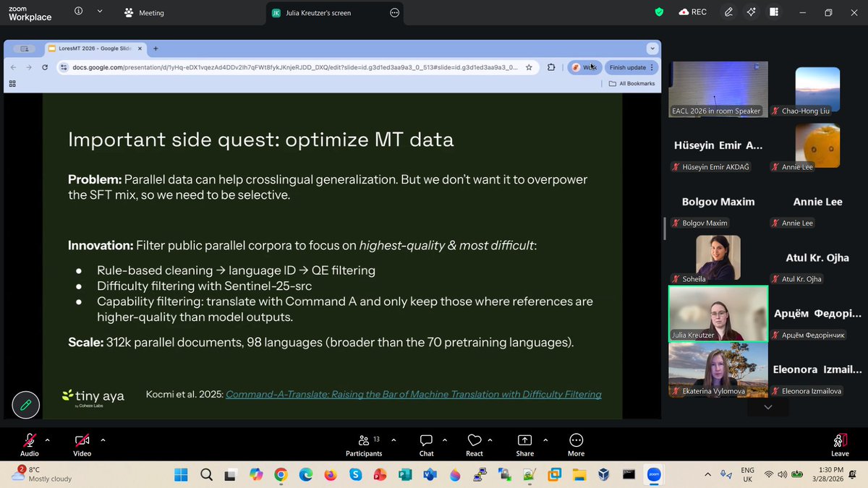Open Google Chrome from the taskbar
868x488 pixels.
[x=281, y=475]
